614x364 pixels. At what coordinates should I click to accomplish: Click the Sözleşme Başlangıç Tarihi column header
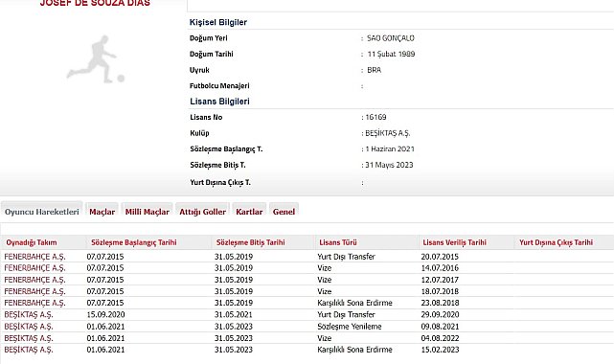point(134,242)
